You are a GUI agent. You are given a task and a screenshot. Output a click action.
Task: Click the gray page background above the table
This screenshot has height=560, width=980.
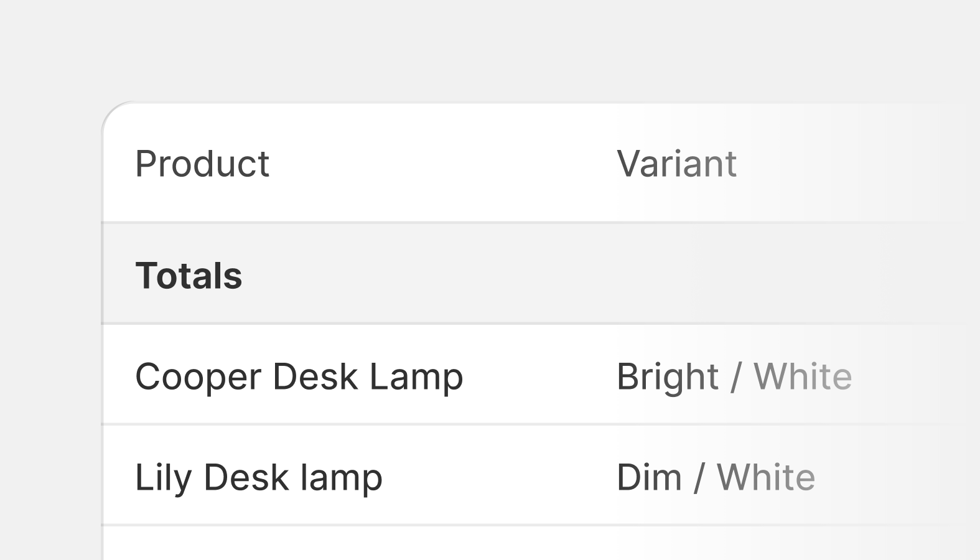pyautogui.click(x=490, y=50)
